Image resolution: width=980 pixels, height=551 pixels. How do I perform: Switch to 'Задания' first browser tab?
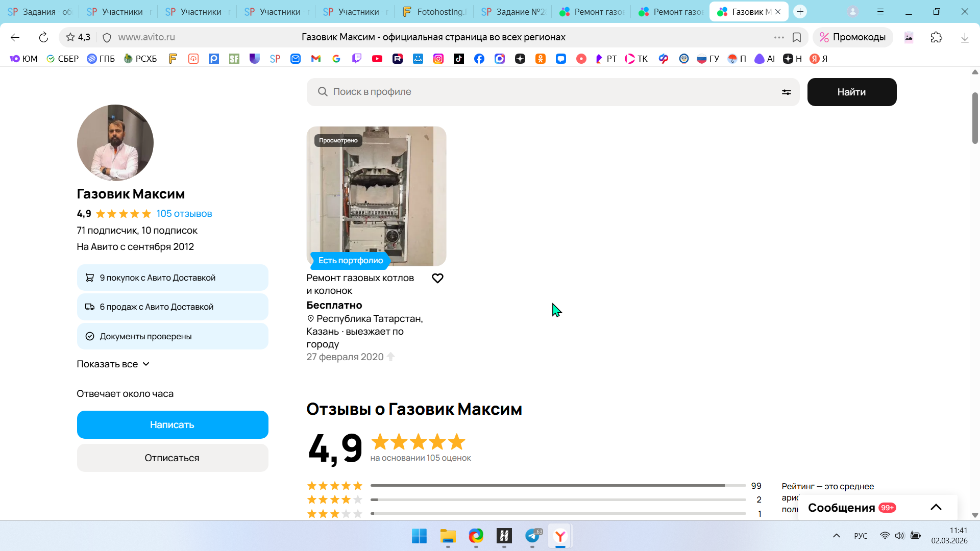[x=40, y=12]
